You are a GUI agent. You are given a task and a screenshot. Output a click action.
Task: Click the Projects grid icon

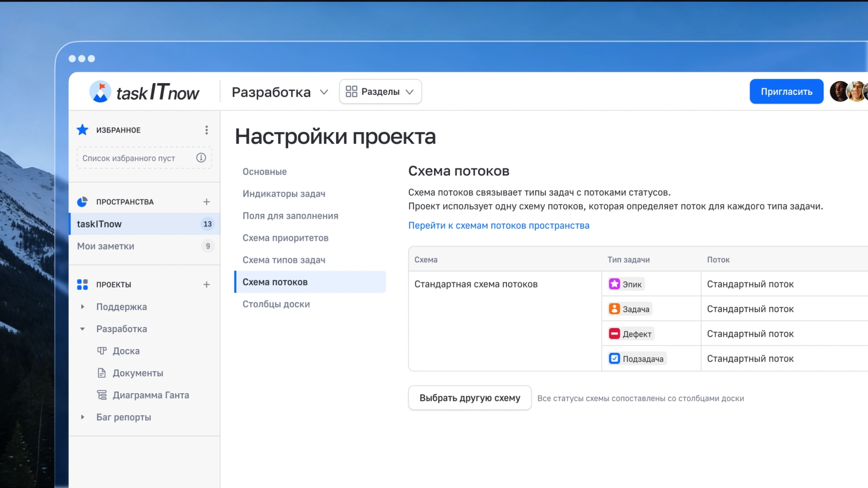[x=82, y=284]
